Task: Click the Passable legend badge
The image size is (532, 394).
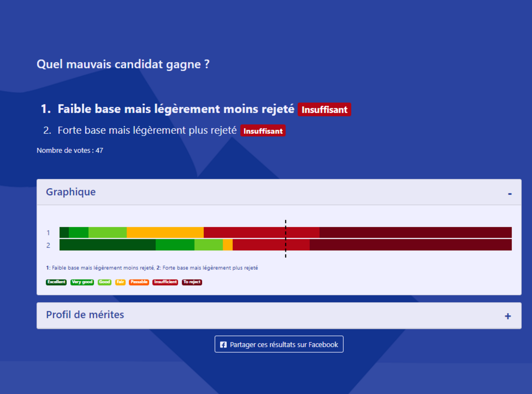Action: (x=139, y=282)
